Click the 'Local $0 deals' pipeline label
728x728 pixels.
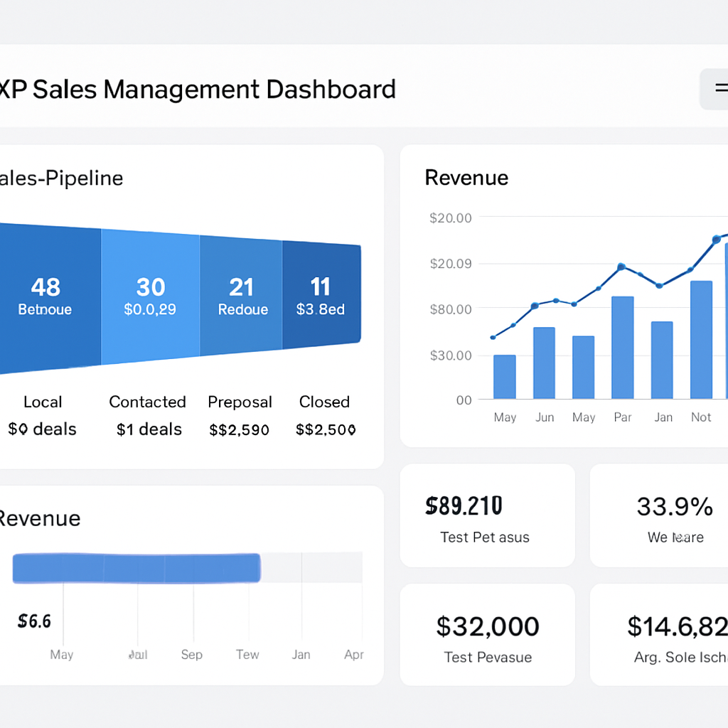[43, 415]
